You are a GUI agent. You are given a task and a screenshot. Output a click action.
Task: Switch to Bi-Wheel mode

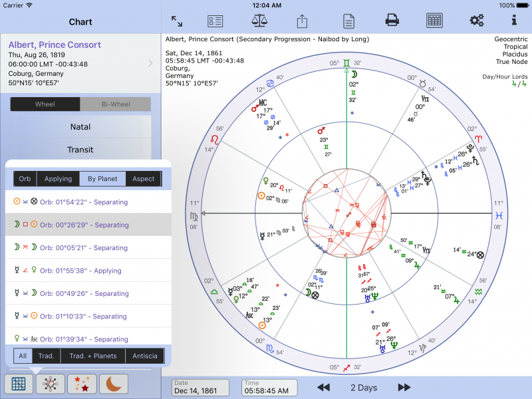116,104
